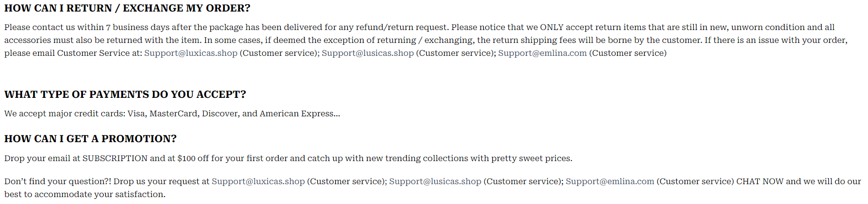Click the 'How can I return / exchange my order?' heading
The width and height of the screenshot is (868, 204).
click(x=127, y=8)
